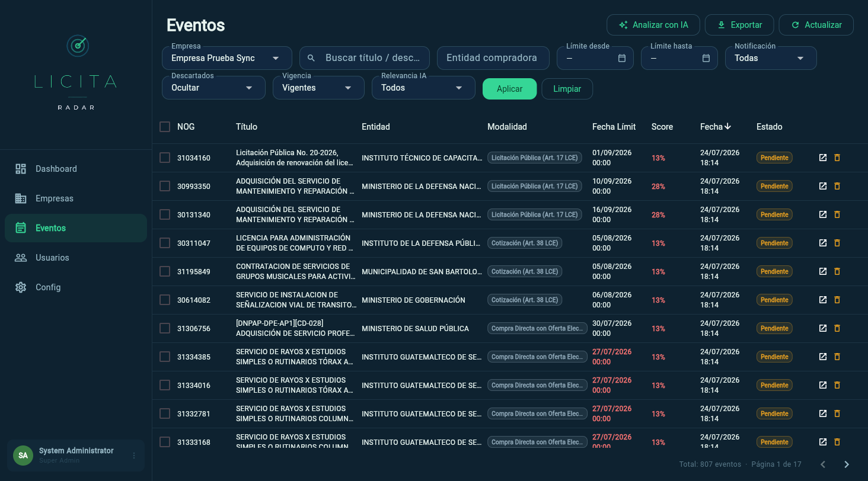
Task: Open external link for NOG 30614082
Action: pyautogui.click(x=823, y=300)
